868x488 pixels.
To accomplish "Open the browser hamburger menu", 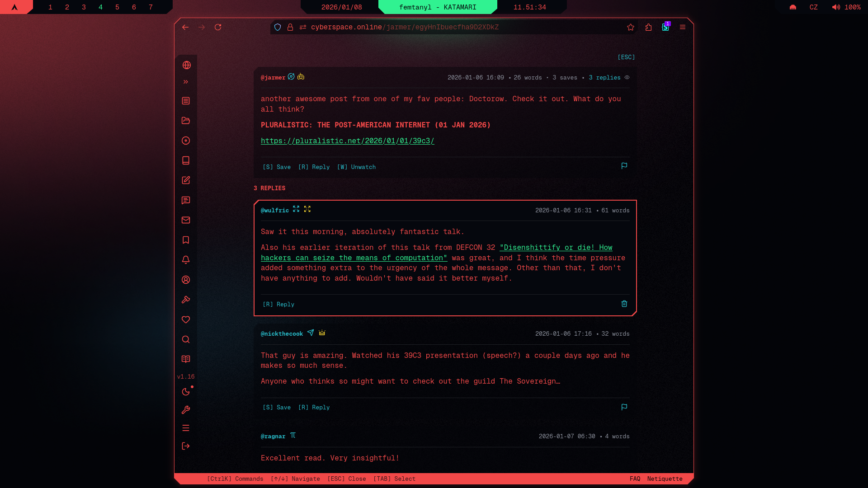I will (683, 27).
